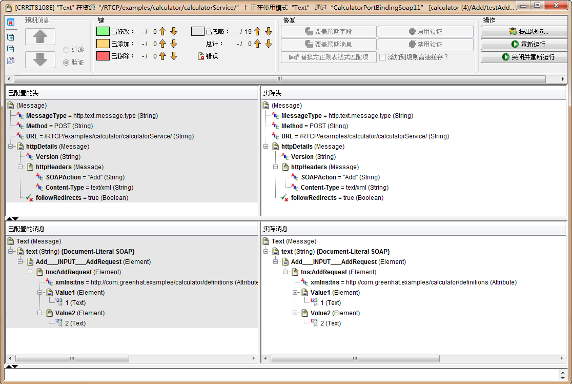The width and height of the screenshot is (572, 384).
Task: Click the orange up arrow in the red swatch row
Action: (x=162, y=56)
